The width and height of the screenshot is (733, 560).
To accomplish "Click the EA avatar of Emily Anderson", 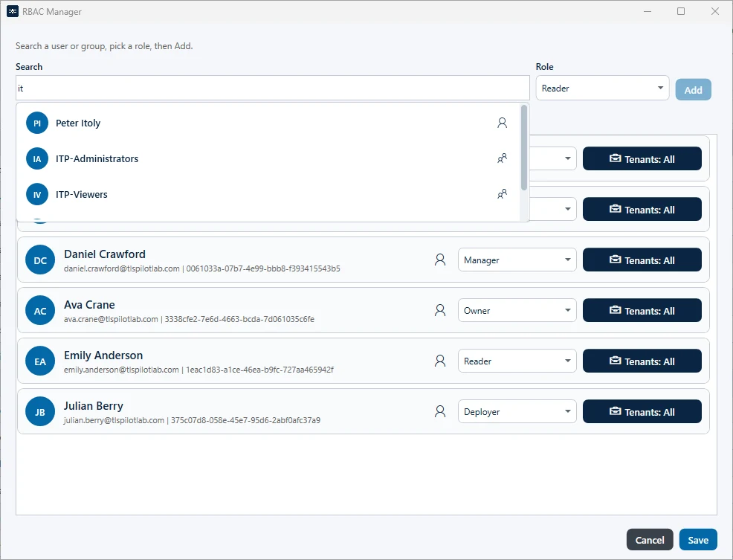I will pos(40,361).
